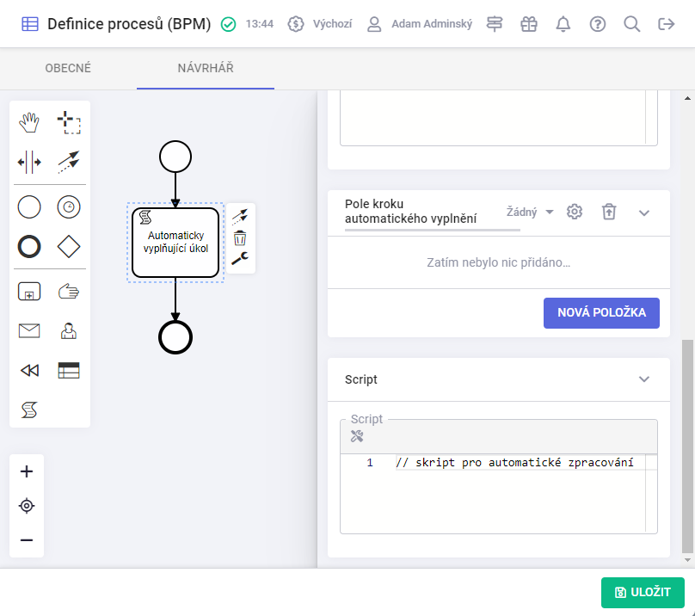Click scrollbar down arrow in properties panel
Screen dimensions: 695x616
[687, 560]
